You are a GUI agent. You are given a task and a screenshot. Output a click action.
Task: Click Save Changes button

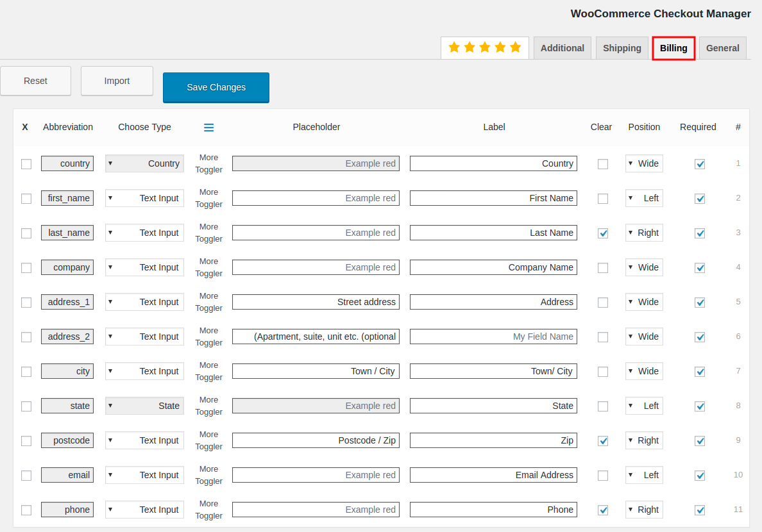coord(216,87)
